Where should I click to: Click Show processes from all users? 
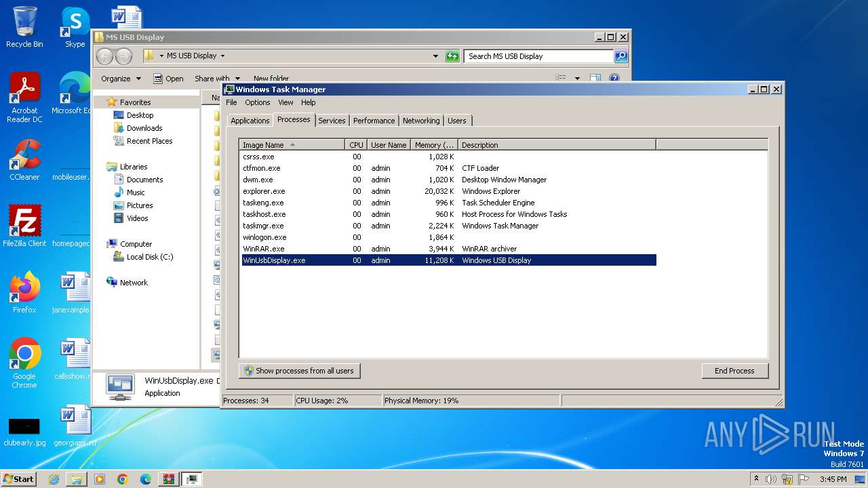click(299, 371)
